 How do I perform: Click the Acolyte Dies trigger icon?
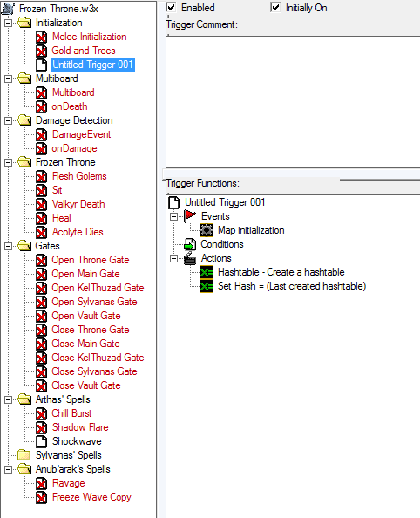pos(41,232)
